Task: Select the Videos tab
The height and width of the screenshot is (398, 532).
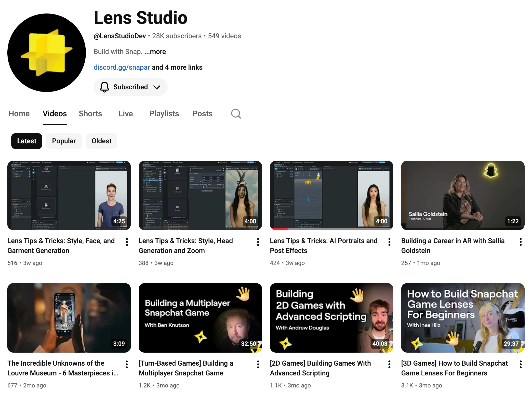Action: pos(55,114)
